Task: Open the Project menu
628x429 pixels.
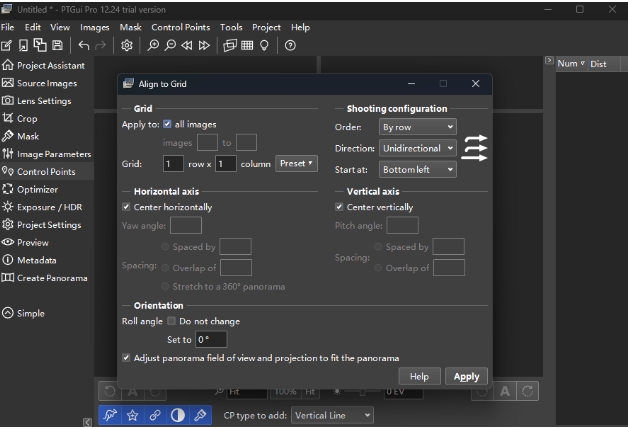Action: 266,27
